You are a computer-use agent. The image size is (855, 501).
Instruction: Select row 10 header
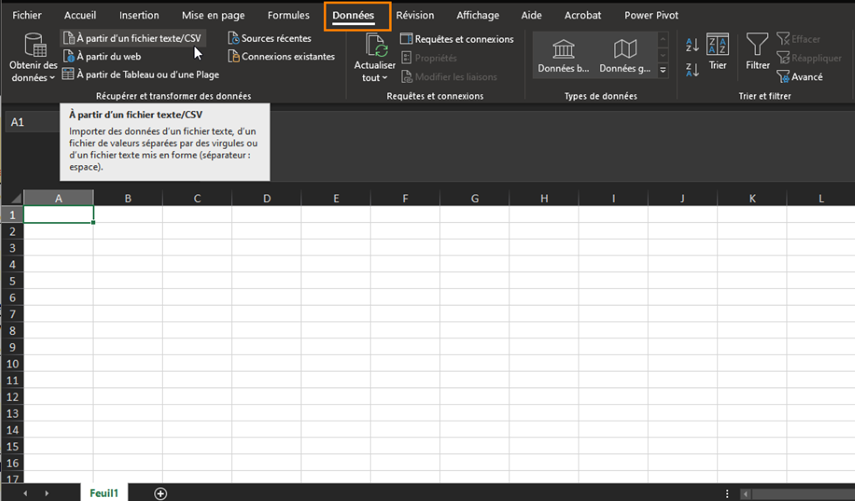(12, 364)
